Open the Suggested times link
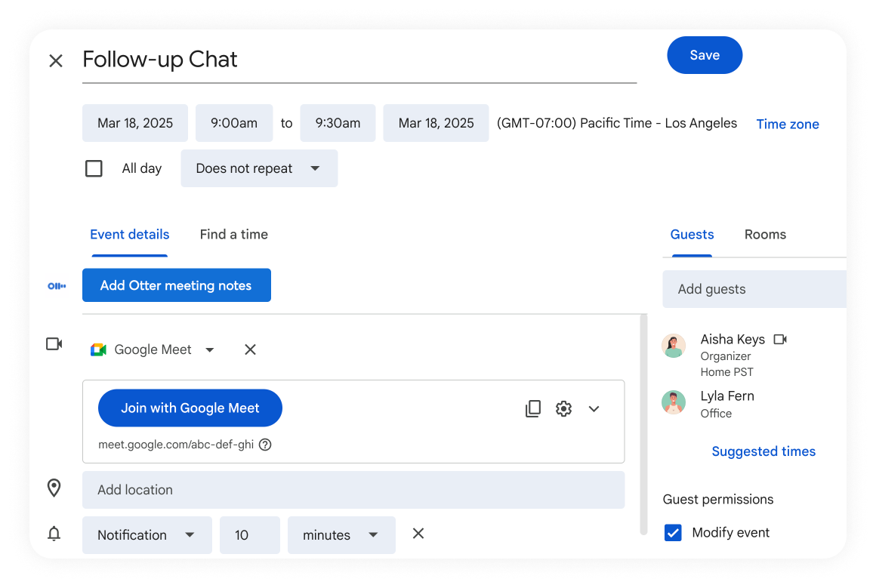The width and height of the screenshot is (876, 588). 763,451
